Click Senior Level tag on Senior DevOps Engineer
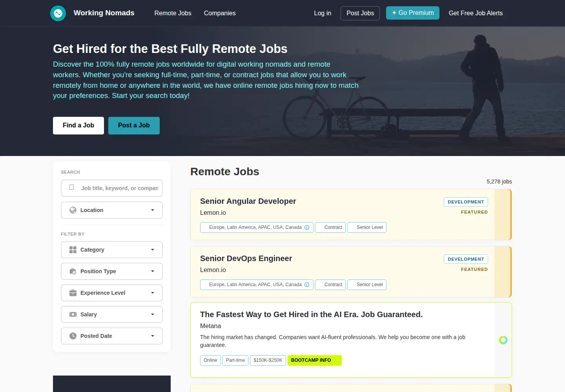 pyautogui.click(x=367, y=285)
